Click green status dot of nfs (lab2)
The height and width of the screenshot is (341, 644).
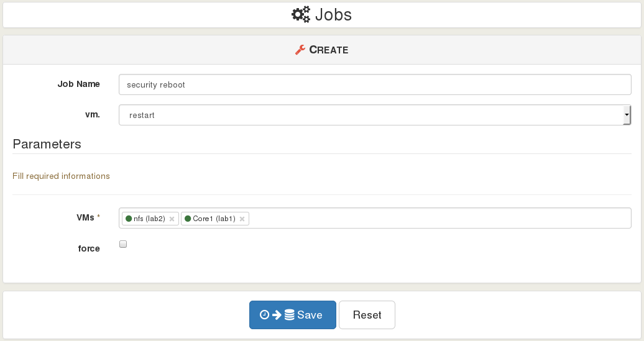point(129,219)
